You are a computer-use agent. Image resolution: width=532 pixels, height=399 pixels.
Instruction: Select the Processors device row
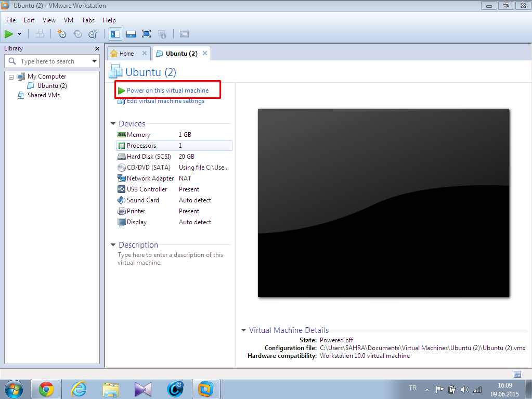coord(174,146)
